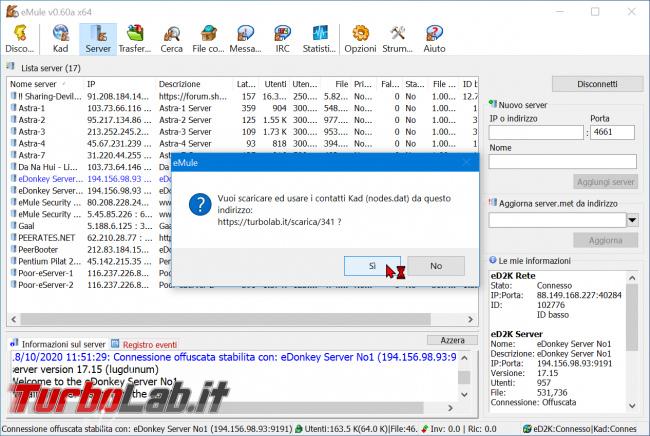Click the eD2K connection globe status icon
This screenshot has height=436, width=650.
(x=527, y=429)
